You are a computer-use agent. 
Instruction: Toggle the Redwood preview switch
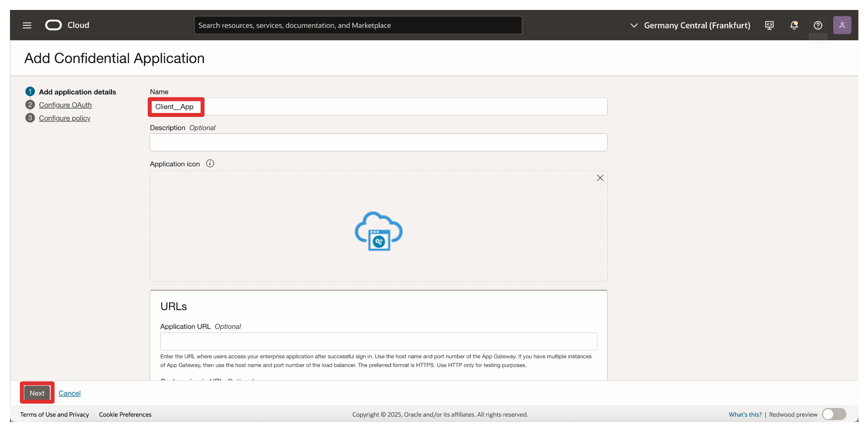pos(834,414)
